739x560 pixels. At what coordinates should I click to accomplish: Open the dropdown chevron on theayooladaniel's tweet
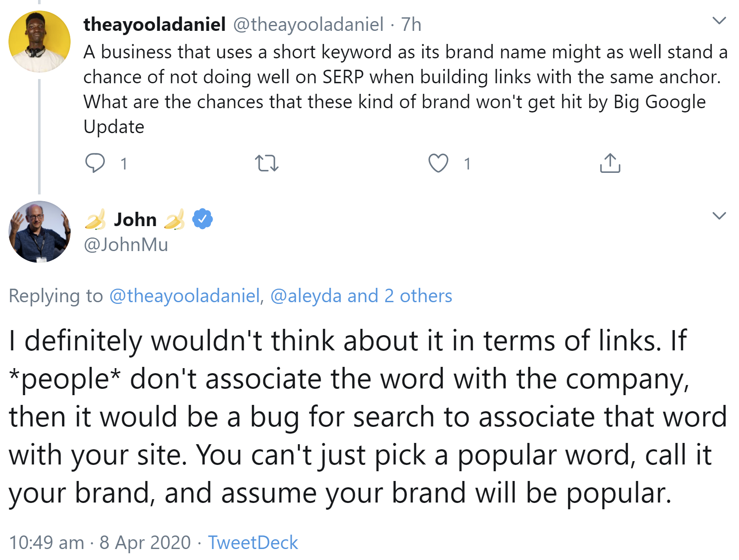pyautogui.click(x=719, y=20)
